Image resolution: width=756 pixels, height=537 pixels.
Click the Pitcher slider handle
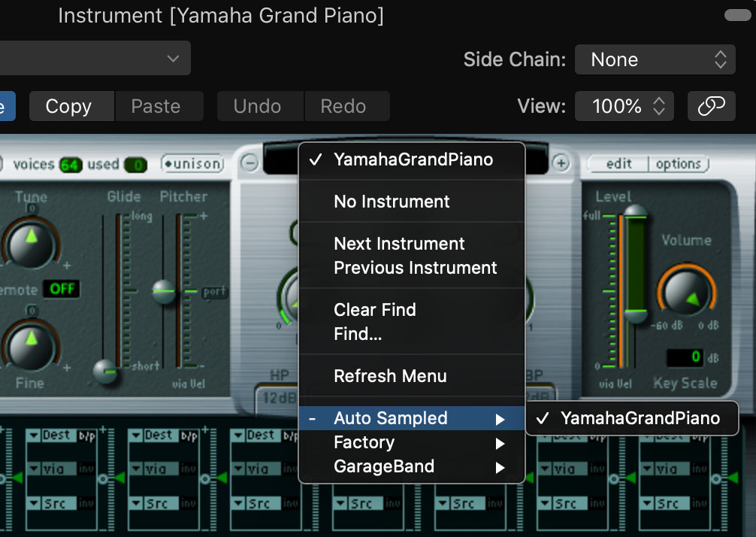click(164, 291)
